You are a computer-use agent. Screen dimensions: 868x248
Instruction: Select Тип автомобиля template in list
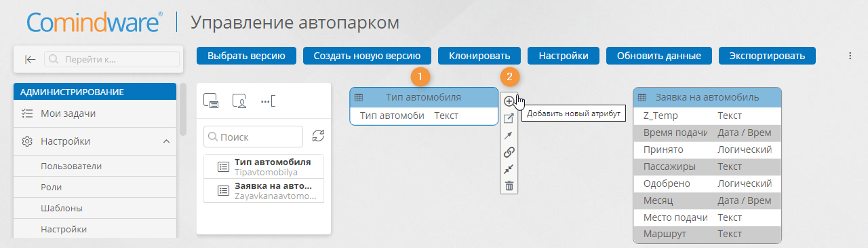(x=264, y=166)
